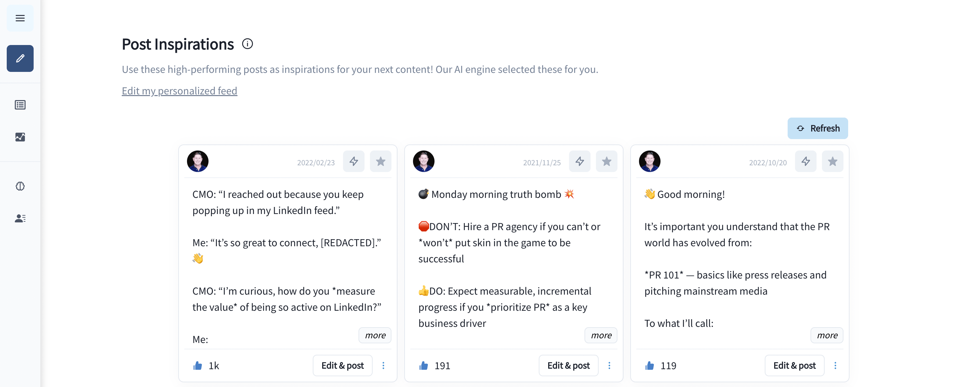The height and width of the screenshot is (387, 980).
Task: Click the Refresh button
Action: 818,128
